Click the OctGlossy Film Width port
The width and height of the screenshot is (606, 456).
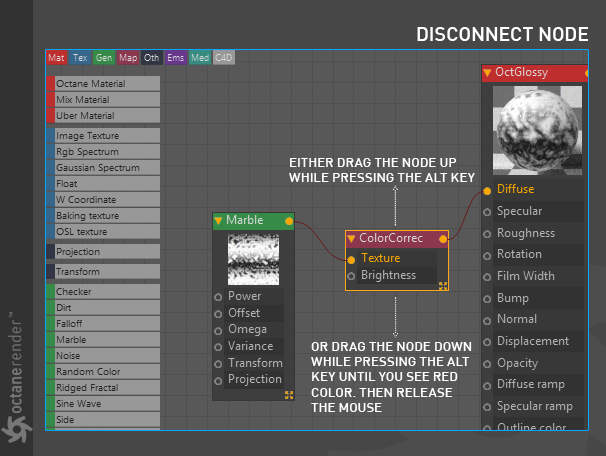click(x=487, y=277)
